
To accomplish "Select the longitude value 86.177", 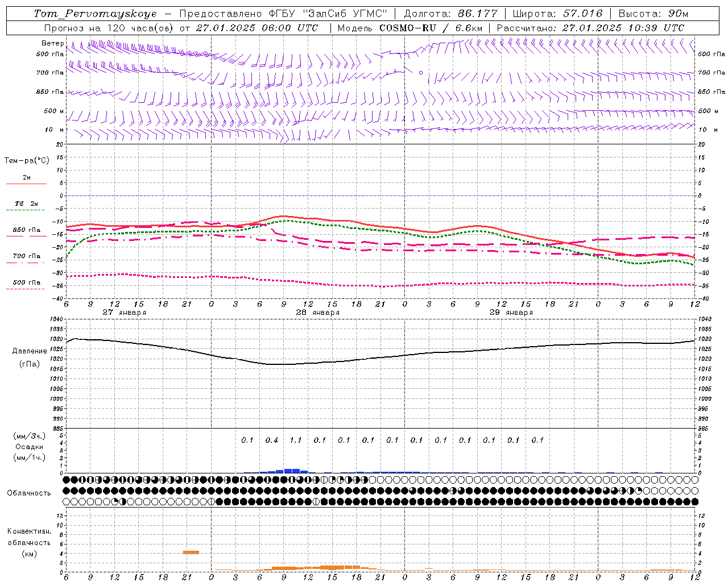I will [x=478, y=14].
